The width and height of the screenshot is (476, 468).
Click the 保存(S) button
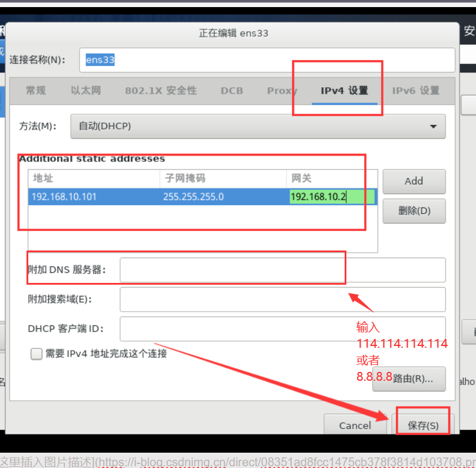coord(423,425)
